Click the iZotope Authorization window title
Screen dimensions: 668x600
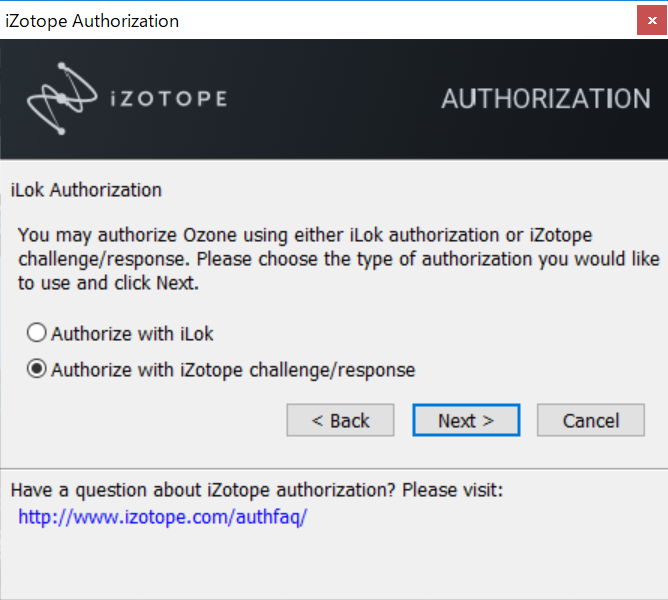[x=92, y=21]
